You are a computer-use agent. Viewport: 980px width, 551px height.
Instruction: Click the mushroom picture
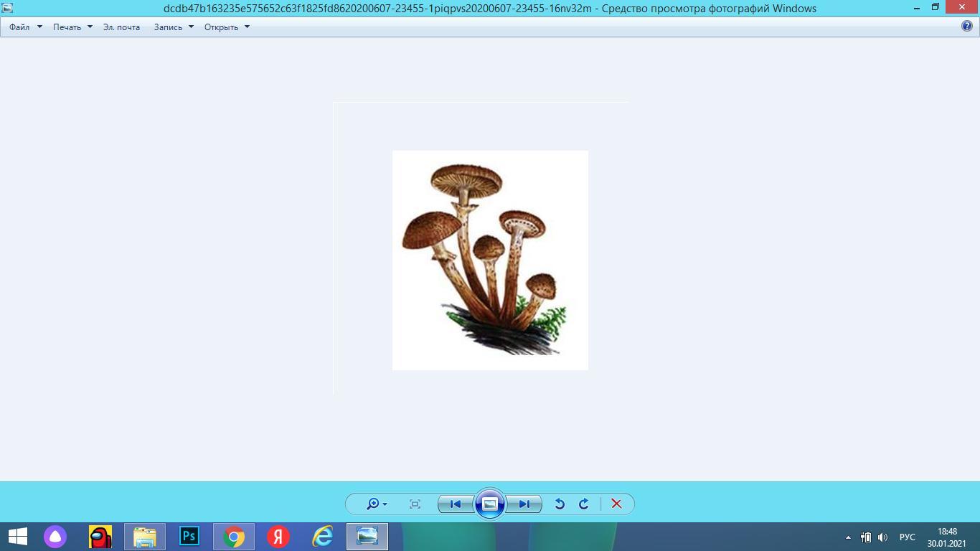pos(490,260)
